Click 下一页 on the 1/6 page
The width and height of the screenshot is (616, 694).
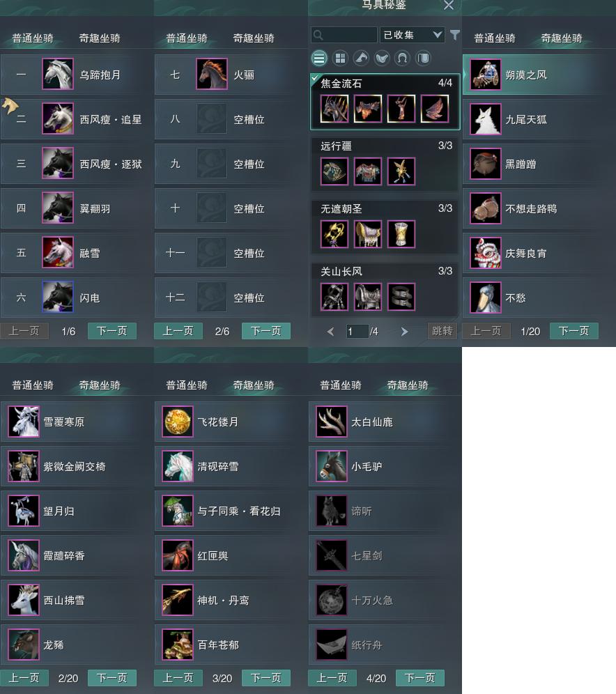click(112, 331)
